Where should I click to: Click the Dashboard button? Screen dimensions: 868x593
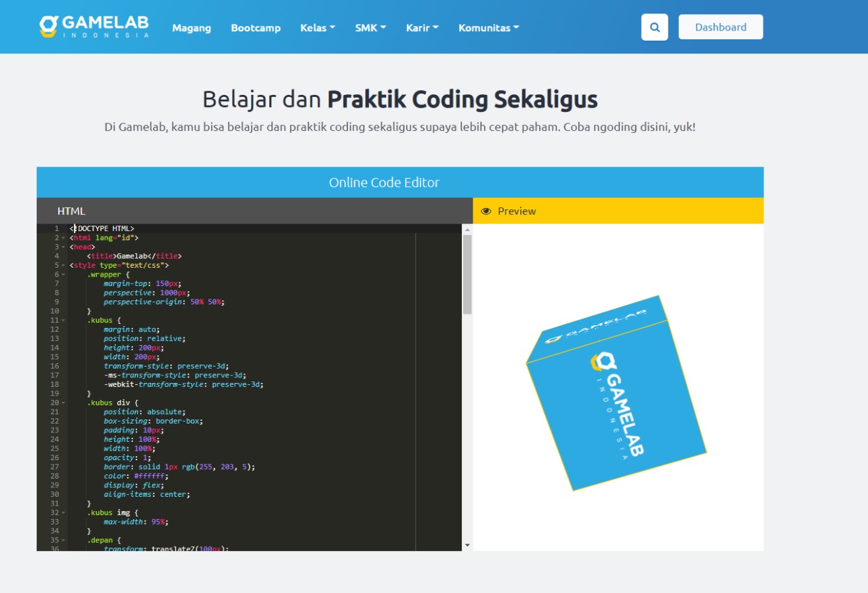tap(721, 26)
